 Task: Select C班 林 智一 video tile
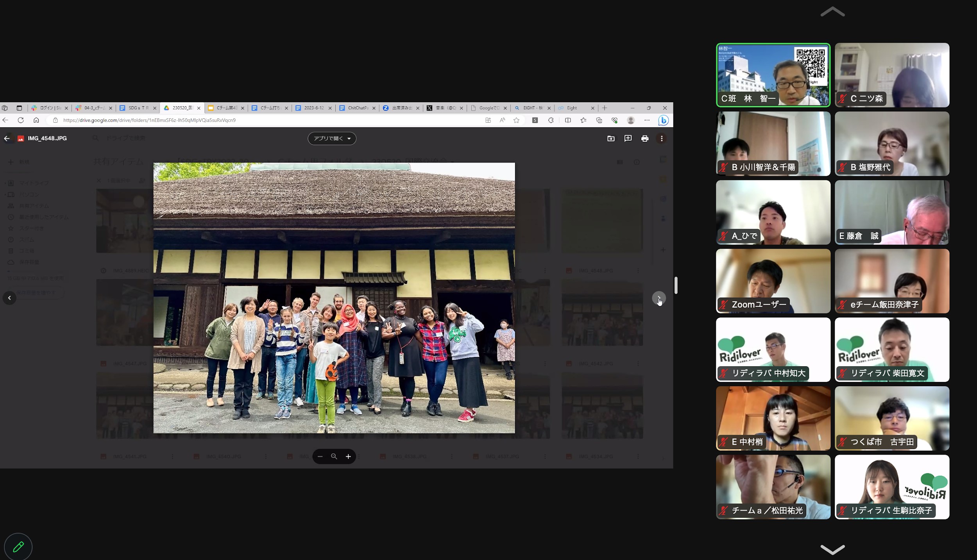773,75
